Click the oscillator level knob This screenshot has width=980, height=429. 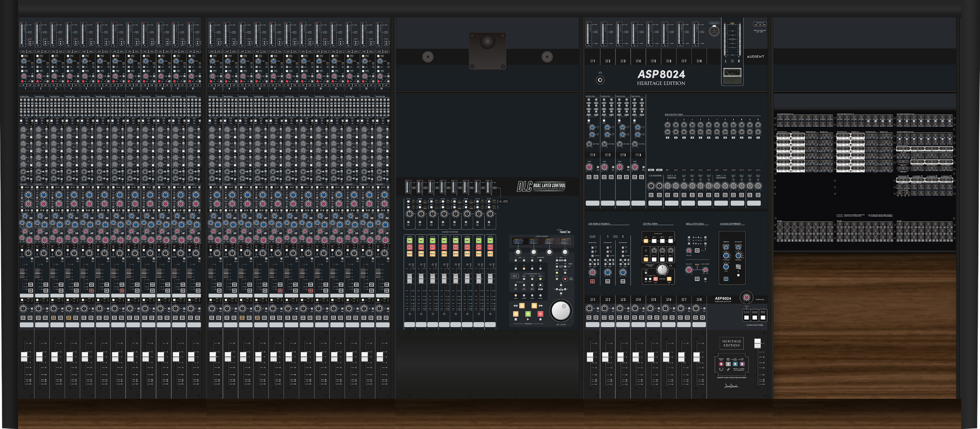[x=689, y=250]
